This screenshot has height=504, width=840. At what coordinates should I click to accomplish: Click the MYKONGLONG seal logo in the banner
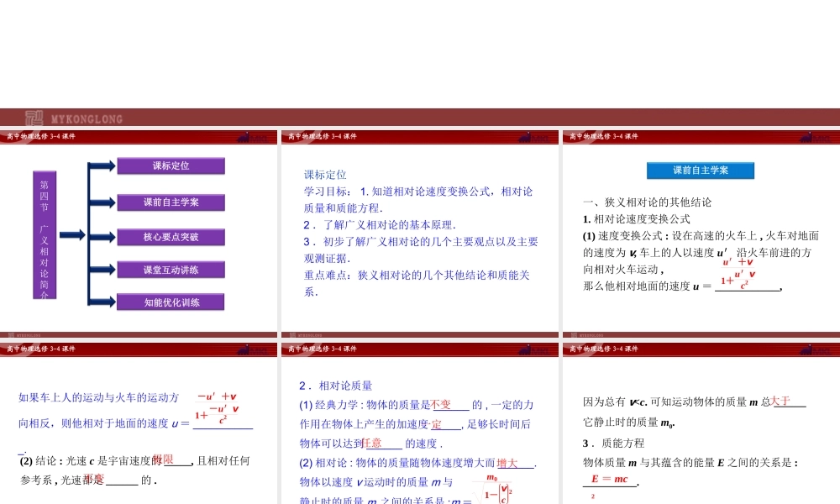pos(34,118)
